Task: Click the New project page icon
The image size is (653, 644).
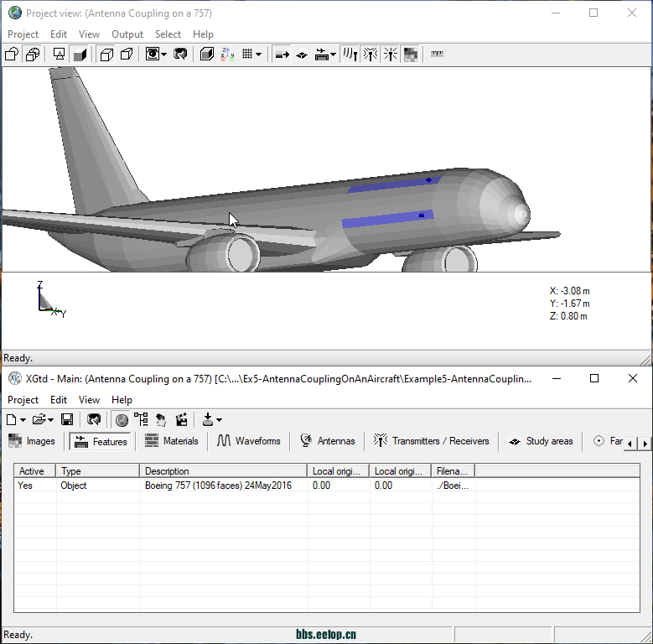Action: click(12, 420)
